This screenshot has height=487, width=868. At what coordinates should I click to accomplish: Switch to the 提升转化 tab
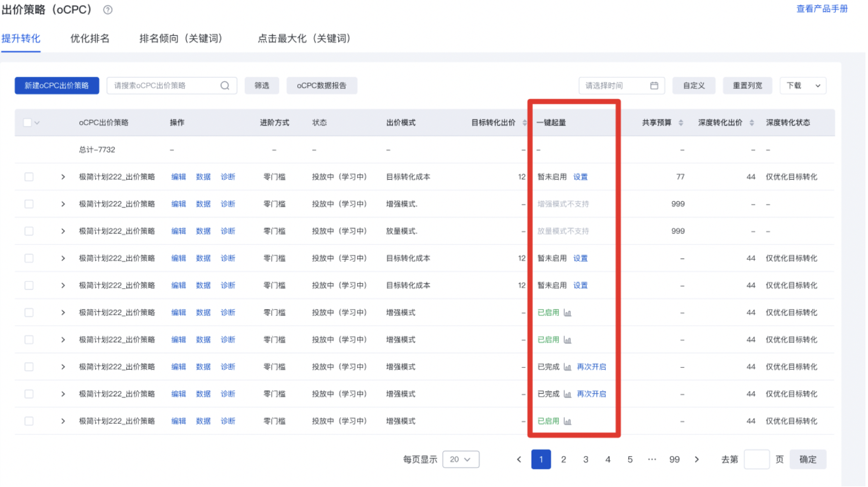coord(21,38)
